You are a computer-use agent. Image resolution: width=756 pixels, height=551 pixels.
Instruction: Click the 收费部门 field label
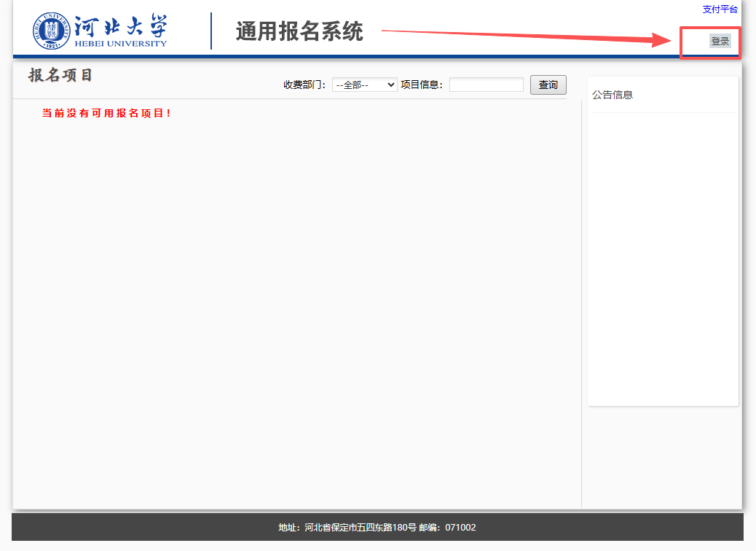304,85
